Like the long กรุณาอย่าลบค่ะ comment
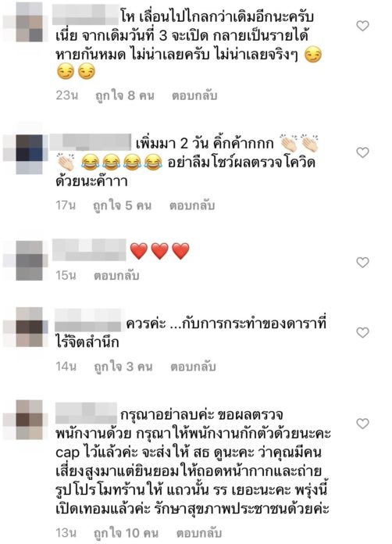 [362, 424]
